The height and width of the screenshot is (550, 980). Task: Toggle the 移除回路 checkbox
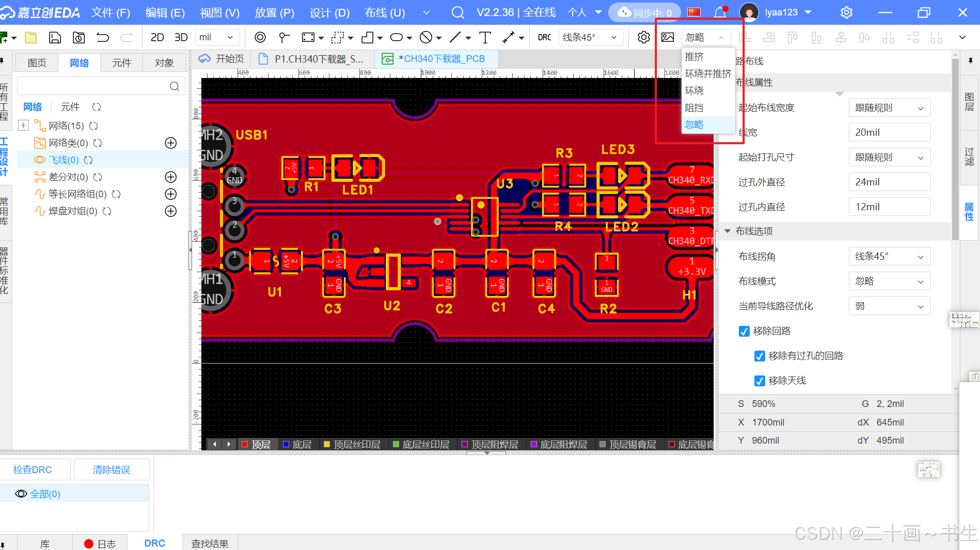(744, 331)
